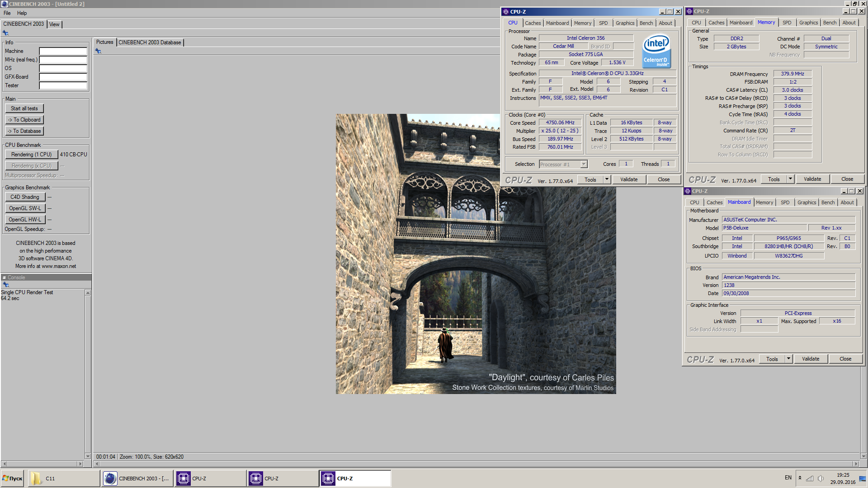Image resolution: width=868 pixels, height=488 pixels.
Task: Click the DRAM Frequency value 379.9 MHz
Action: point(793,74)
